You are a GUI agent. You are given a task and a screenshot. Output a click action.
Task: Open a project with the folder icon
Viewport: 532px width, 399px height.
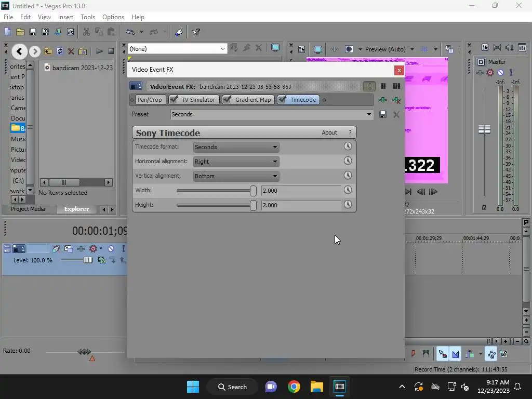point(20,32)
